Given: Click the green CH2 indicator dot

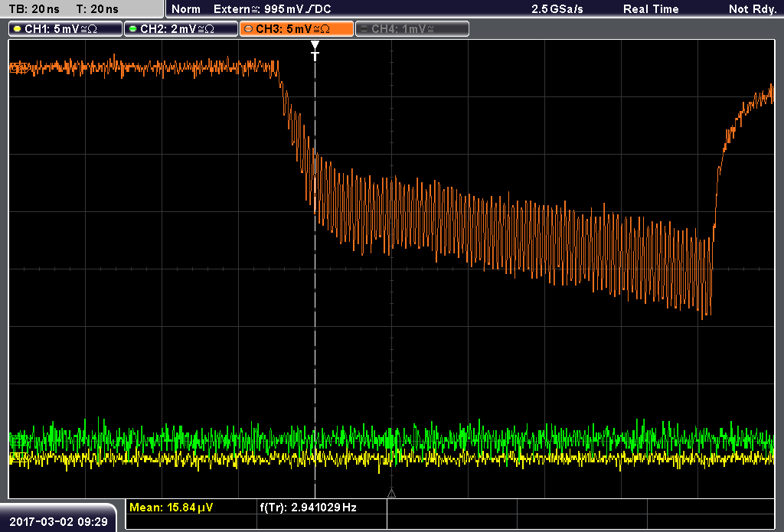Looking at the screenshot, I should [x=133, y=29].
